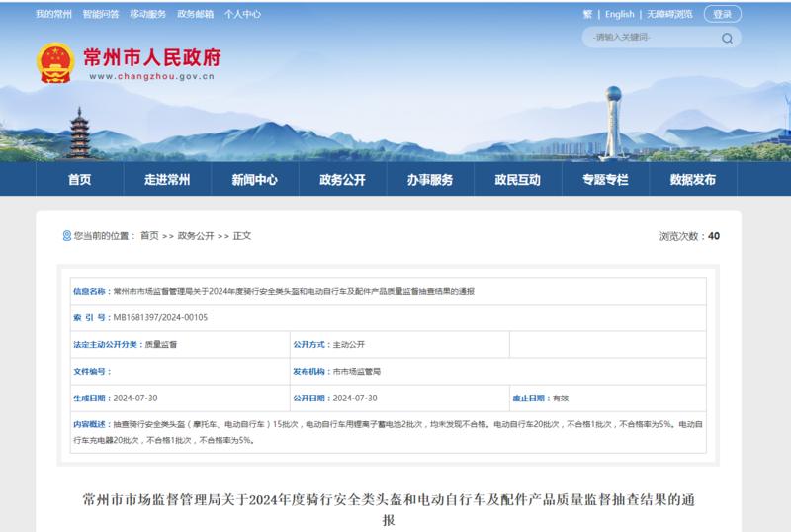The width and height of the screenshot is (791, 532).
Task: Open 智能问答 link in top bar
Action: [x=101, y=14]
